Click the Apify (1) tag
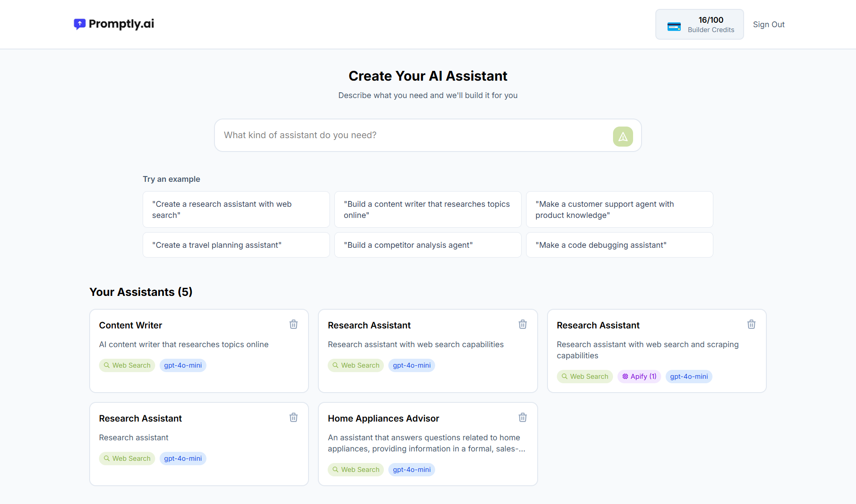Image resolution: width=856 pixels, height=504 pixels. [639, 377]
